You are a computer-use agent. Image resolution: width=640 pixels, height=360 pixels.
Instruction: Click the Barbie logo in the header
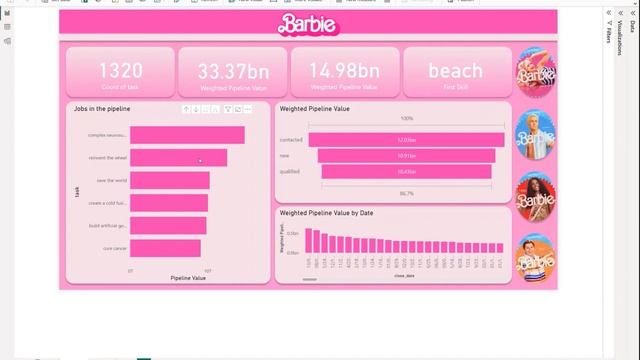click(x=308, y=24)
